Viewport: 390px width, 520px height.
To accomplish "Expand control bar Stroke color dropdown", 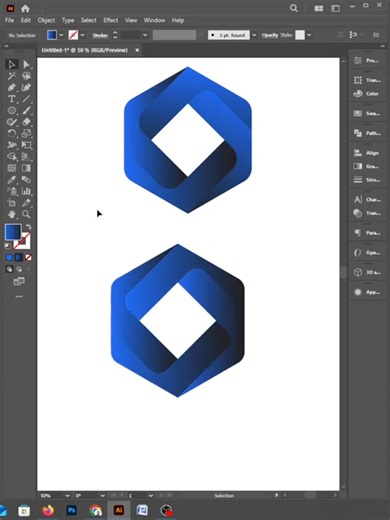I will (x=82, y=35).
